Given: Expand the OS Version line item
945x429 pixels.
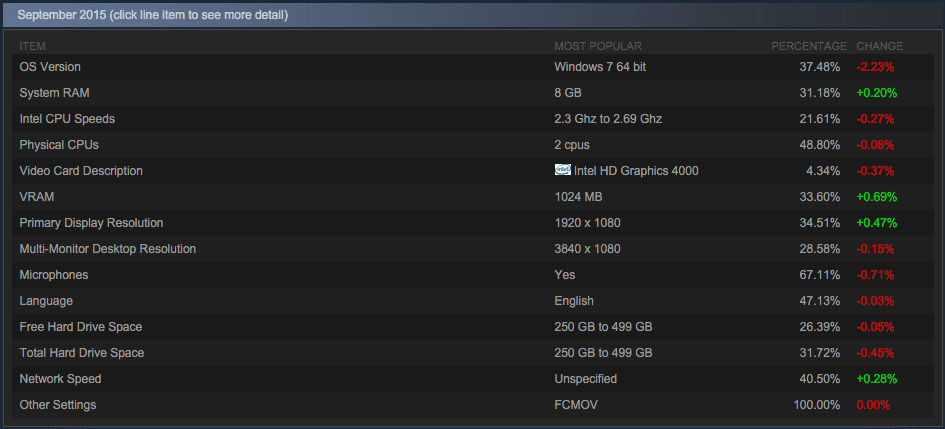Looking at the screenshot, I should 50,67.
